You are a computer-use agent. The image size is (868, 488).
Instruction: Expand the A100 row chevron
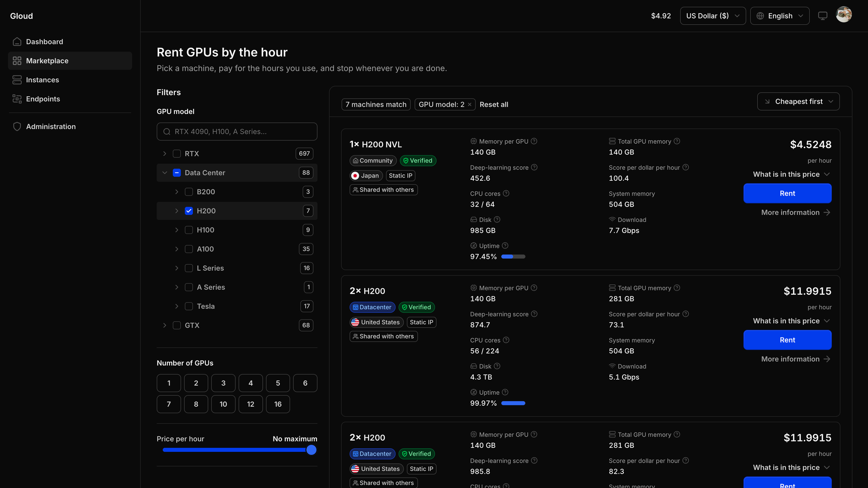(177, 249)
